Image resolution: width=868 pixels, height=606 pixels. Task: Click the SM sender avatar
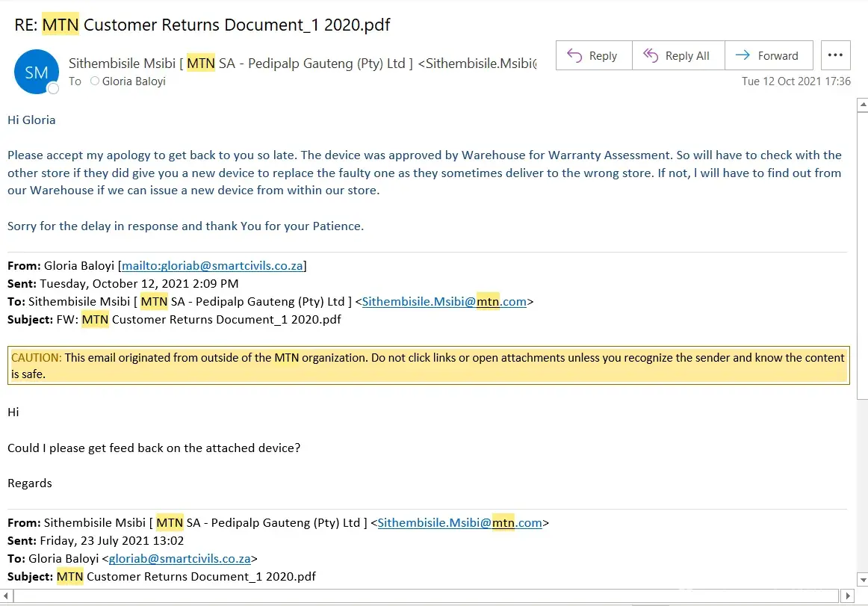tap(36, 72)
